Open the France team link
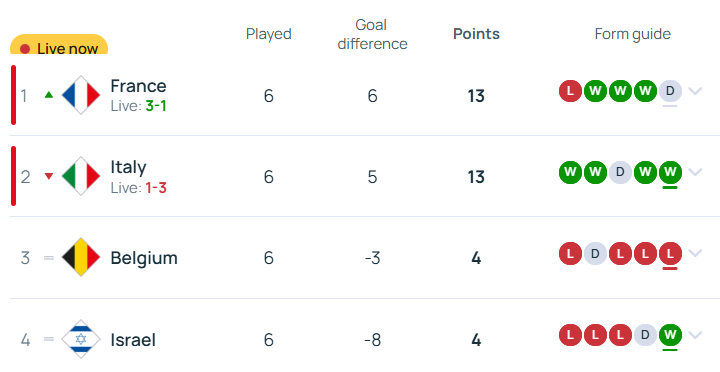 (x=138, y=86)
